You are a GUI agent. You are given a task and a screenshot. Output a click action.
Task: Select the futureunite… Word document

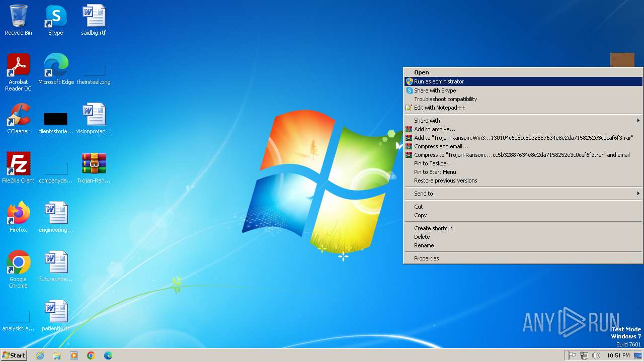coord(55,266)
